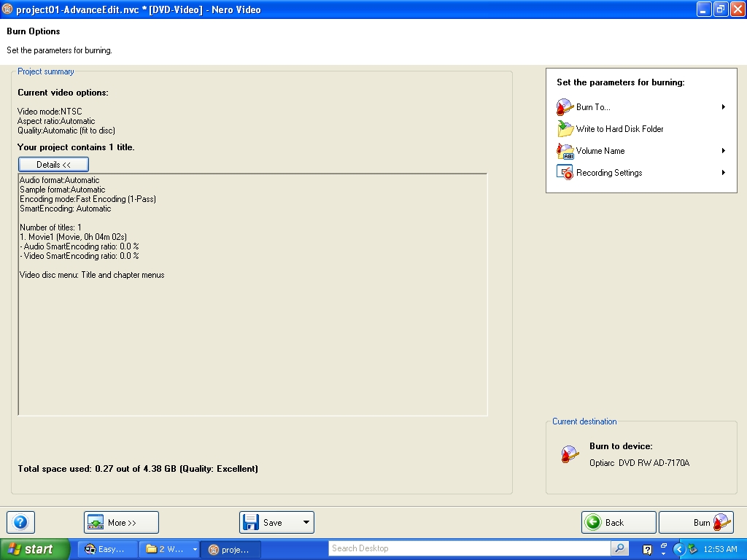Click 'Sample format:Automatic' line

coord(63,190)
